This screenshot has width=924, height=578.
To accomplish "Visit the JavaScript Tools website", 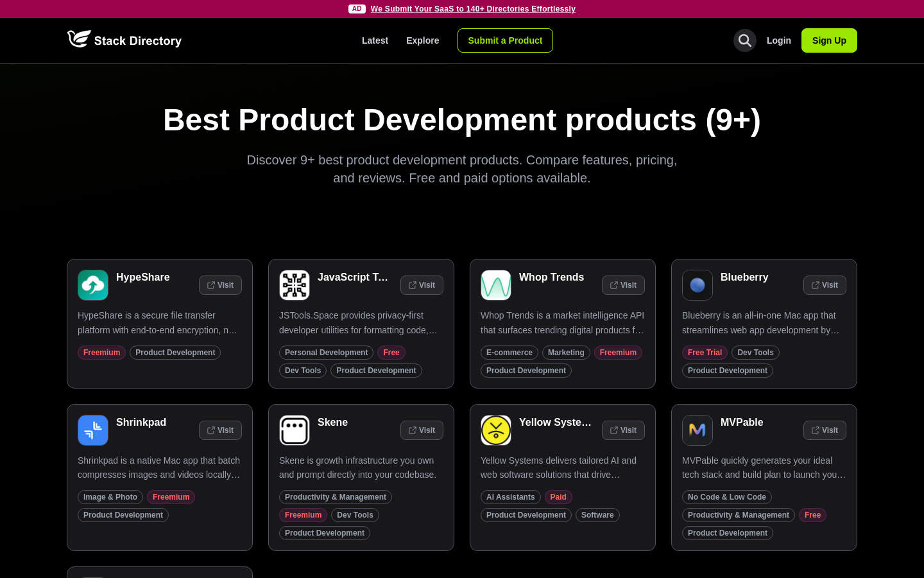I will [x=422, y=285].
